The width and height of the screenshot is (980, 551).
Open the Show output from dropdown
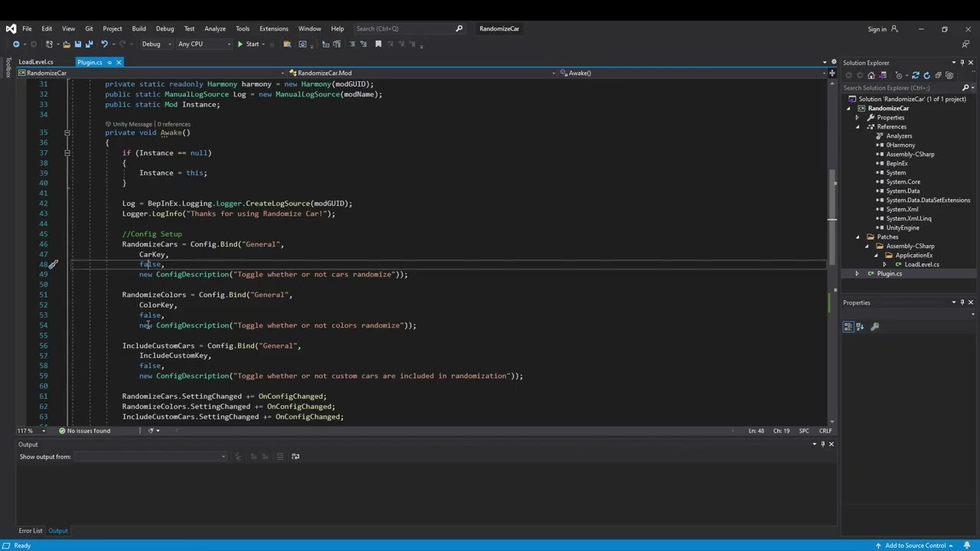click(x=151, y=457)
